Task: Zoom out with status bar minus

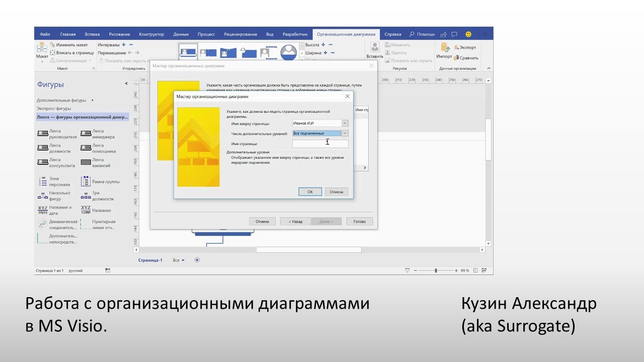Action: [415, 270]
